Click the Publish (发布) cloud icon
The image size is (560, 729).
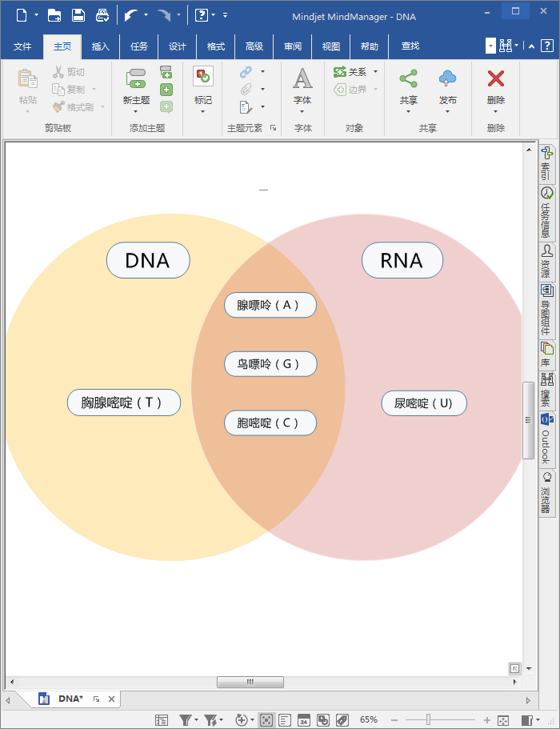click(x=447, y=79)
